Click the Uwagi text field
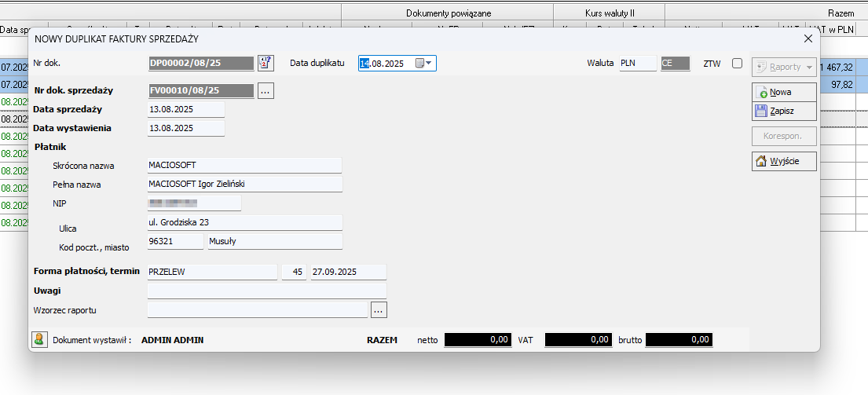 click(x=266, y=291)
